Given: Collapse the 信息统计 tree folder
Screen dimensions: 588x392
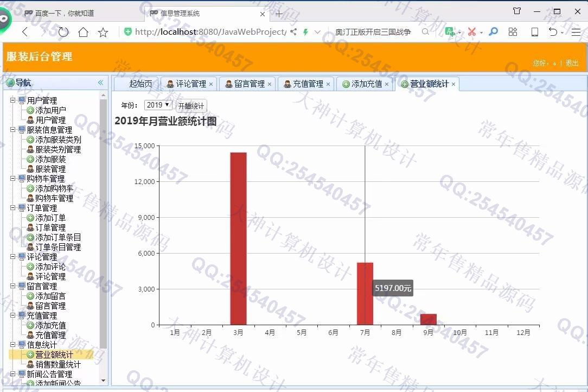Looking at the screenshot, I should pyautogui.click(x=13, y=344).
